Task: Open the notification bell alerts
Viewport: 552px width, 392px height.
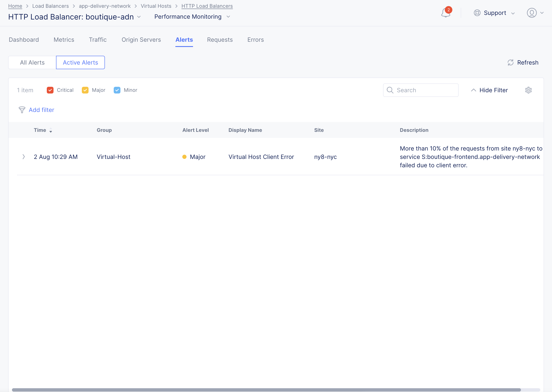Action: [x=445, y=13]
